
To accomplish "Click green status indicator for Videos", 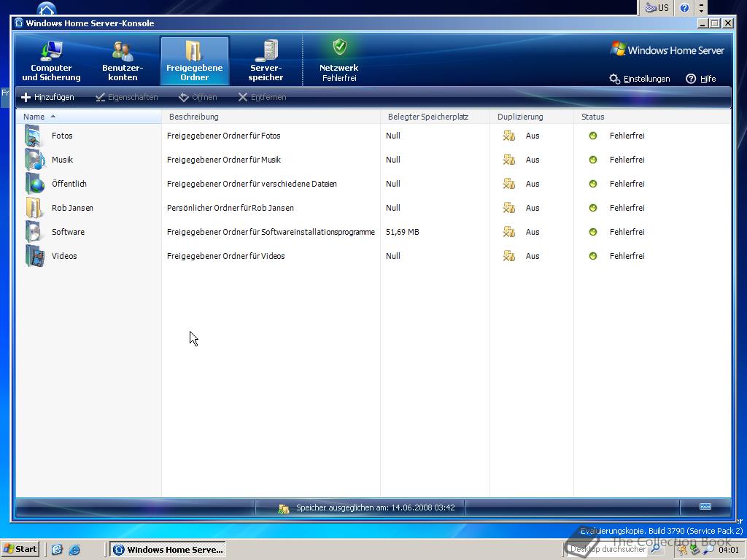I will pyautogui.click(x=592, y=256).
